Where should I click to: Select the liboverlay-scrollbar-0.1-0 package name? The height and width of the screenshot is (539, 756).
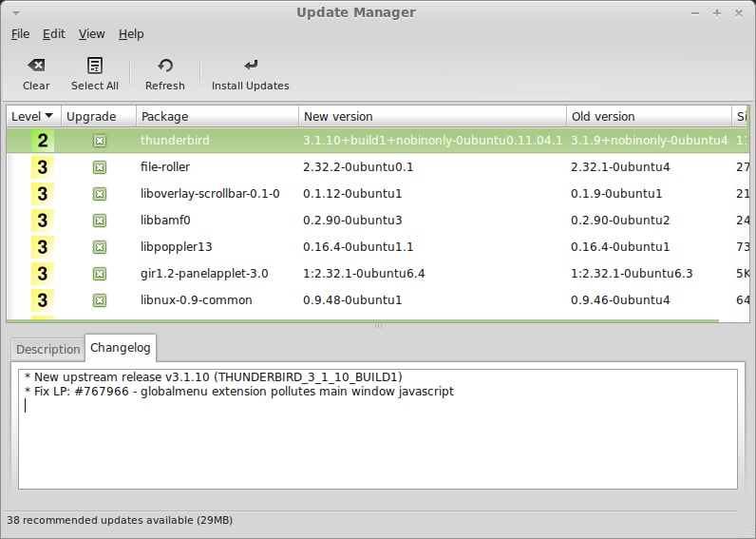(210, 194)
